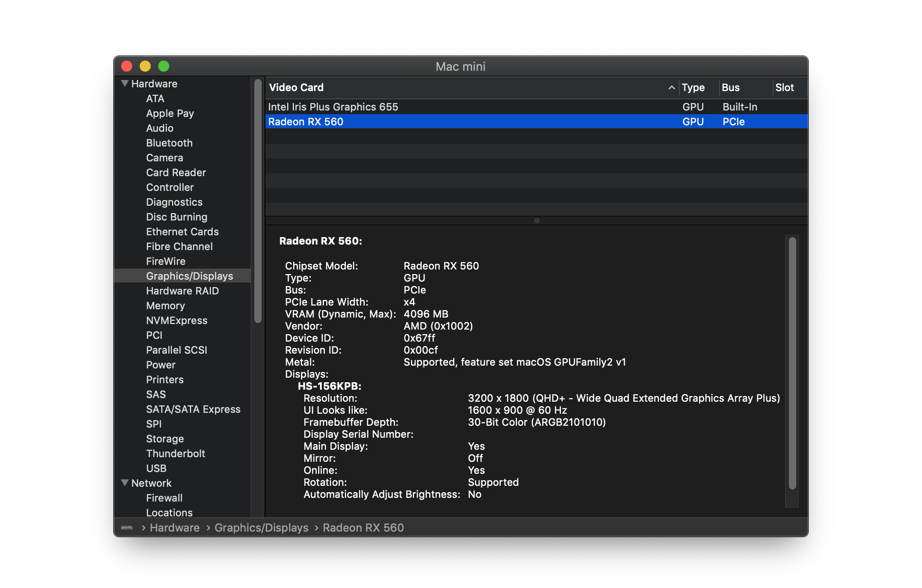The height and width of the screenshot is (588, 922).
Task: Click the pane divider handle dot
Action: [x=536, y=220]
